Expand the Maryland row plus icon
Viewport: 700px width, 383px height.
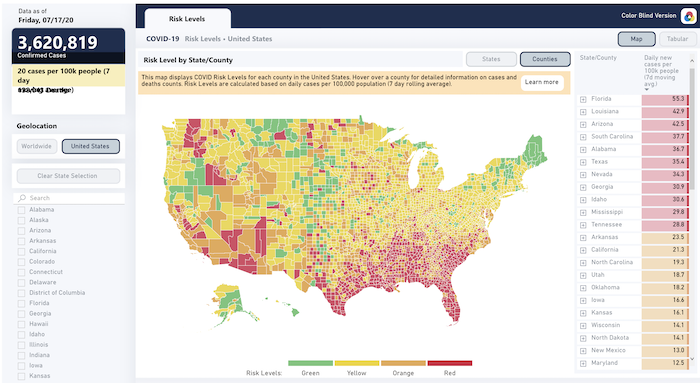click(x=583, y=363)
